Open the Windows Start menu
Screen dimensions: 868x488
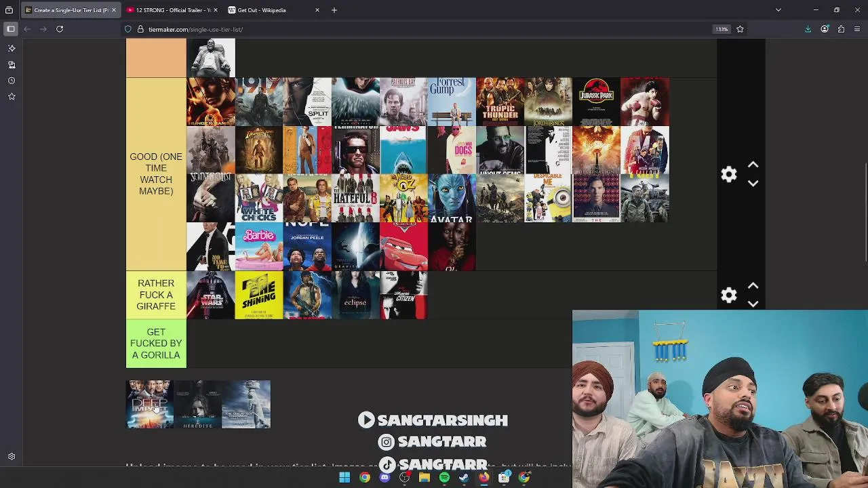(x=344, y=478)
